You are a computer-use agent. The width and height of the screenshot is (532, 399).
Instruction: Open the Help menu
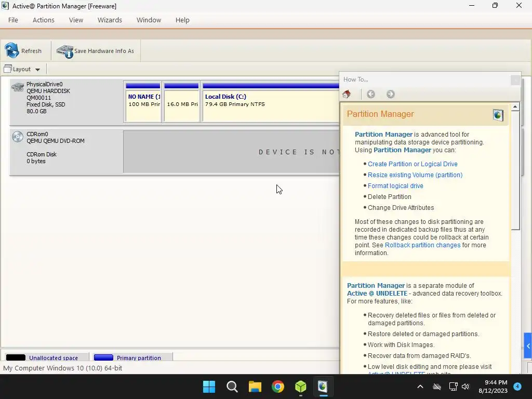coord(182,20)
